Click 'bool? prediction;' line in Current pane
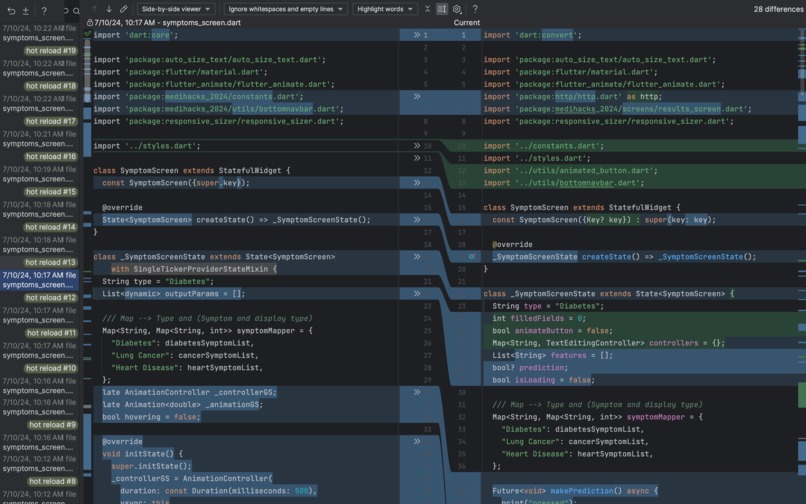This screenshot has width=806, height=504. coord(530,368)
